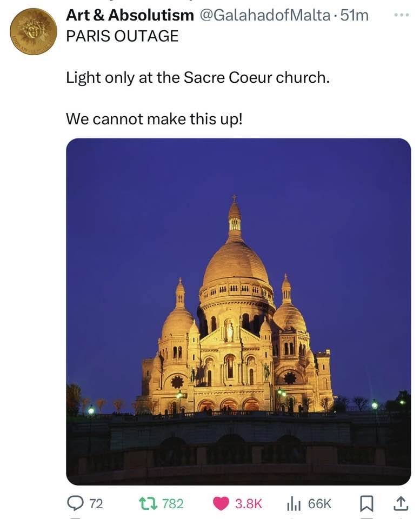Click the share upload arrow icon

point(400,503)
